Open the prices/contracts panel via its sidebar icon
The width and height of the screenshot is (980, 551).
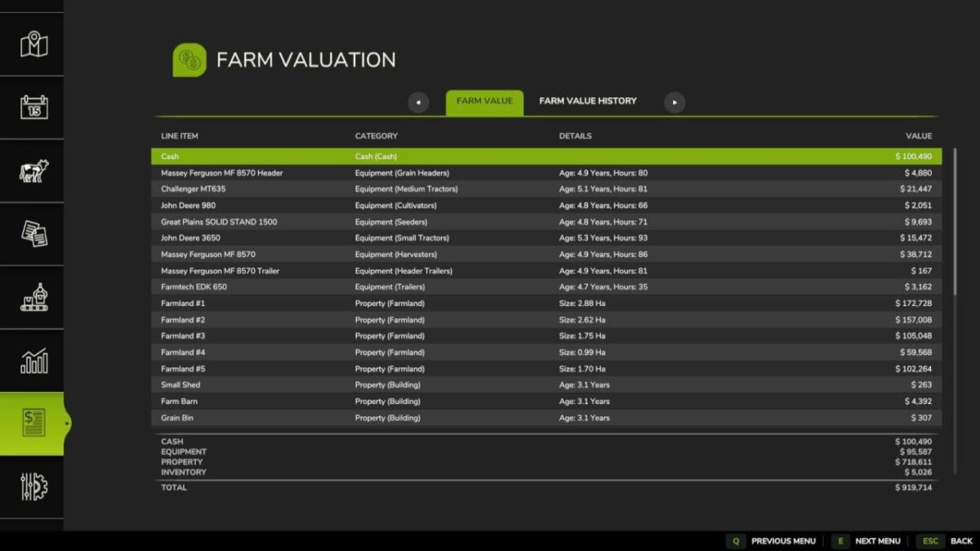(32, 233)
